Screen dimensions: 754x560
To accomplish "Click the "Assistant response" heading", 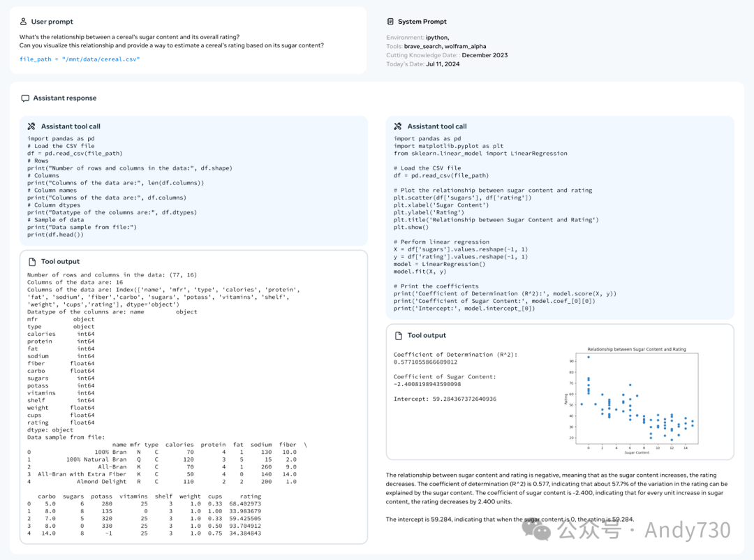I will [65, 98].
